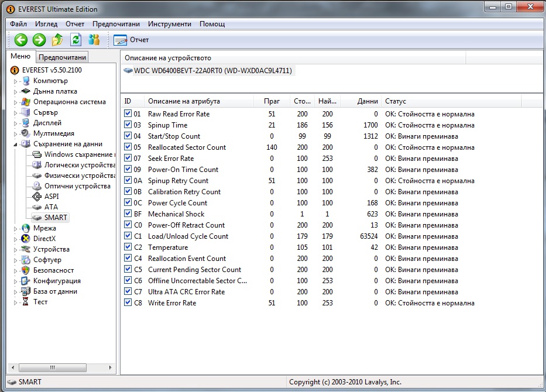Image resolution: width=546 pixels, height=392 pixels.
Task: Open the Файл menu
Action: pyautogui.click(x=19, y=24)
